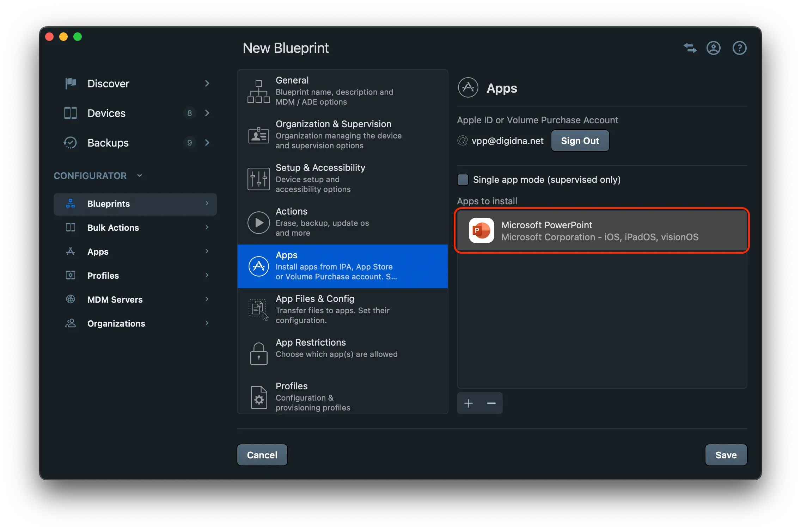Click the Setup & Accessibility sliders icon
Image resolution: width=801 pixels, height=532 pixels.
tap(258, 179)
